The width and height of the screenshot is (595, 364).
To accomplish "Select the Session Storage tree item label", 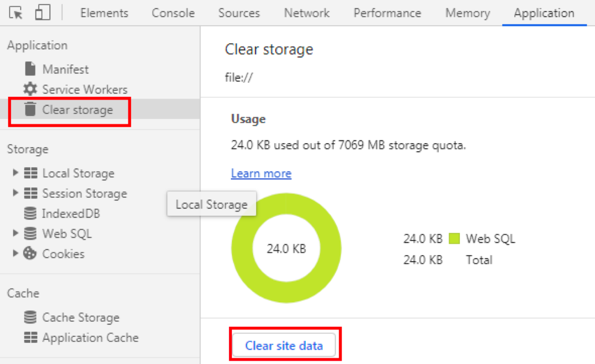I will click(x=84, y=194).
